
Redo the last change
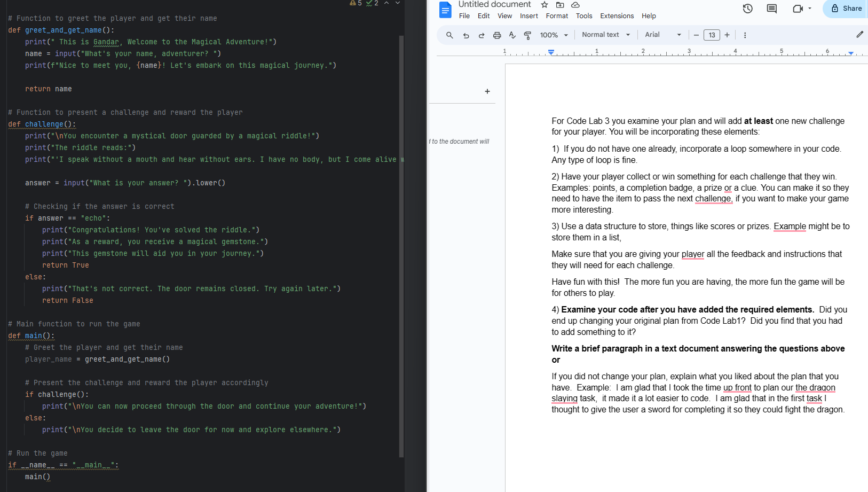click(481, 35)
